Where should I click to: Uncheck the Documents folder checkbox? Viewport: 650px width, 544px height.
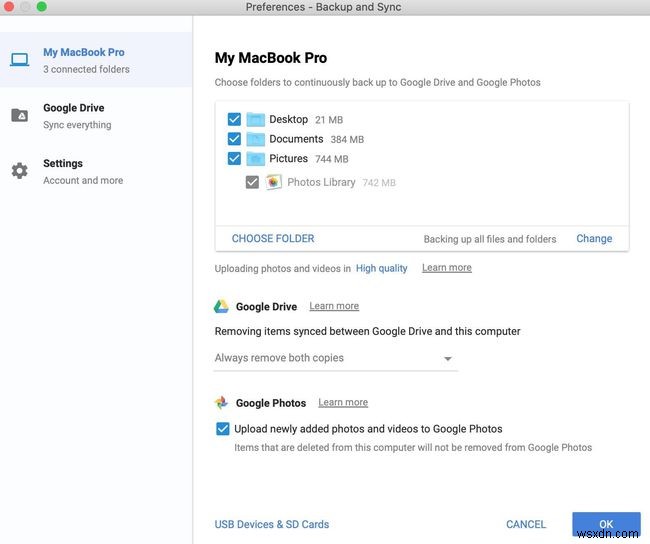(x=234, y=139)
